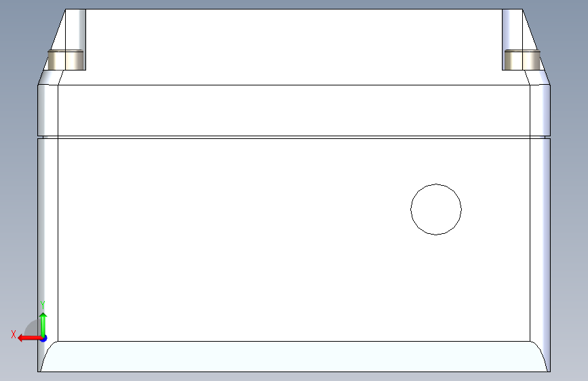
Task: Select the left rounded vertical edge face
Action: click(x=47, y=237)
